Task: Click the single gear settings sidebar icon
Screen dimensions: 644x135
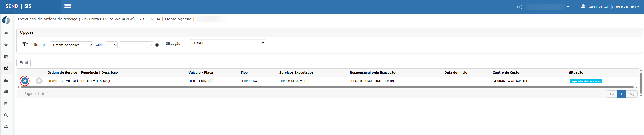Action: pyautogui.click(x=6, y=45)
